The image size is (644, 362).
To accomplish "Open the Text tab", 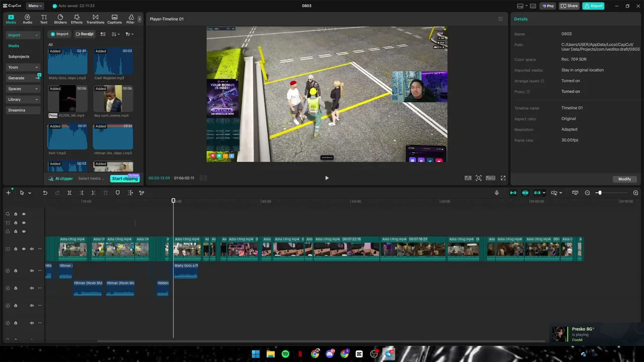I will click(44, 19).
